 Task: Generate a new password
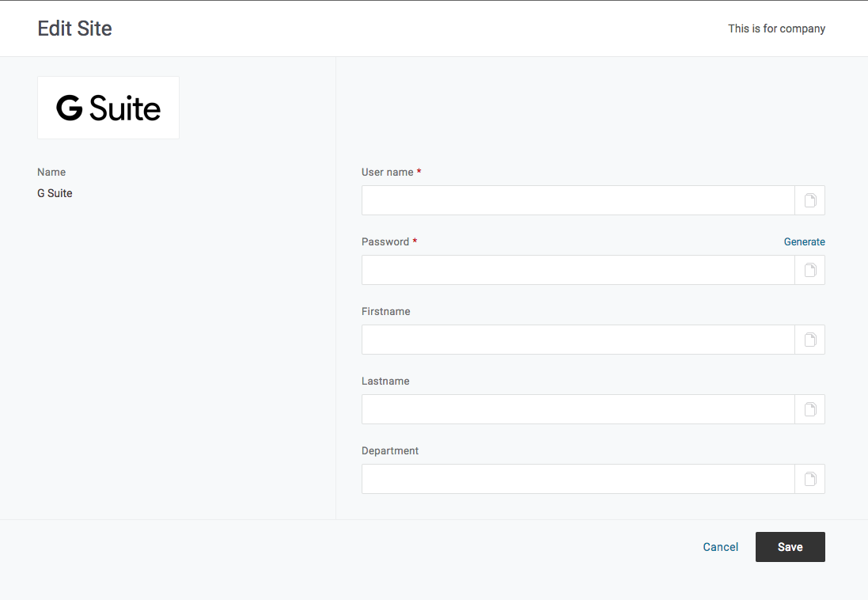coord(805,241)
